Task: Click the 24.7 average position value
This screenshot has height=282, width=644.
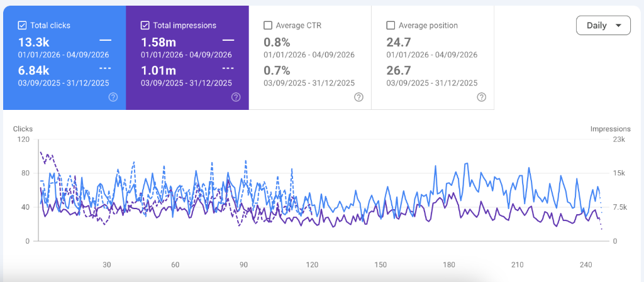Action: (x=399, y=42)
